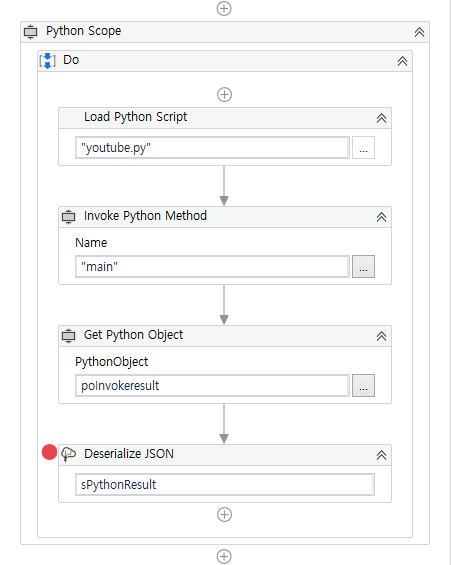Open expression editor next to poInvokeresult field
The image size is (451, 565).
click(x=363, y=386)
